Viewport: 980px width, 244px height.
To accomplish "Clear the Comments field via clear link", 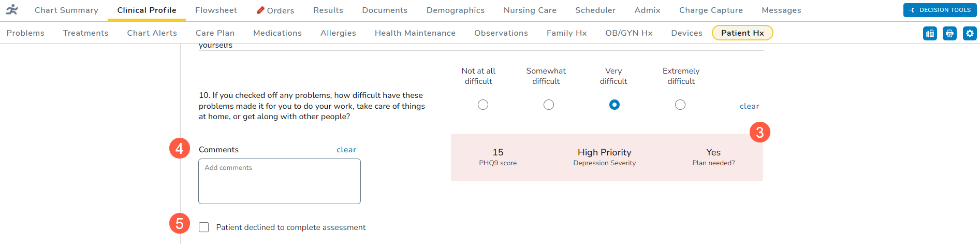I will 346,150.
